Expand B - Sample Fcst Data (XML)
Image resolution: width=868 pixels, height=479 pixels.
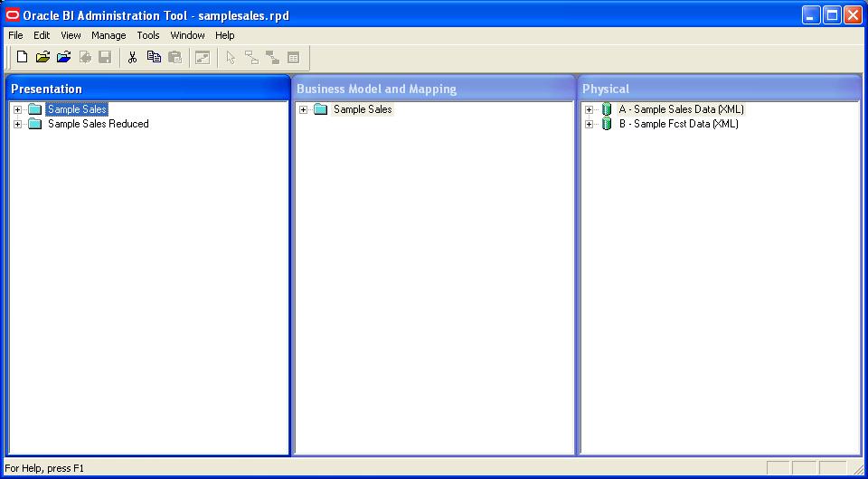point(589,124)
